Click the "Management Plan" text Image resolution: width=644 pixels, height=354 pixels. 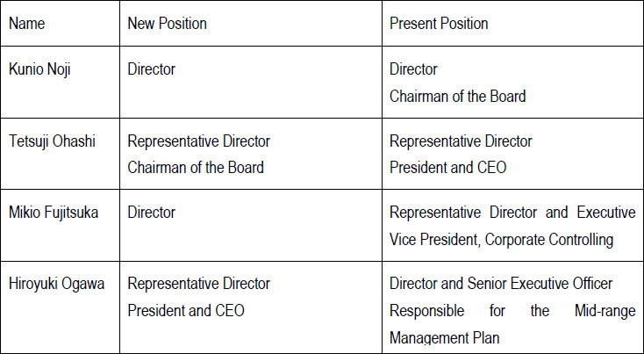click(x=445, y=336)
